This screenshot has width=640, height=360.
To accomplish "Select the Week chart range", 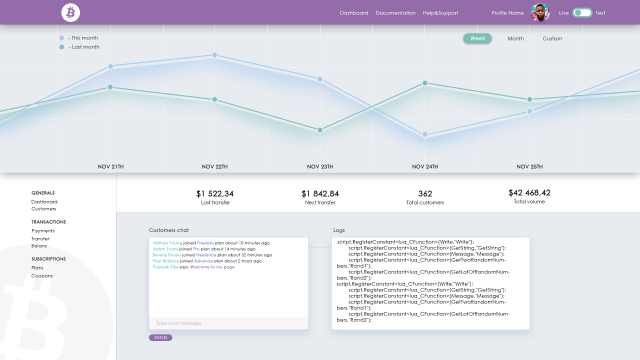I will click(477, 38).
